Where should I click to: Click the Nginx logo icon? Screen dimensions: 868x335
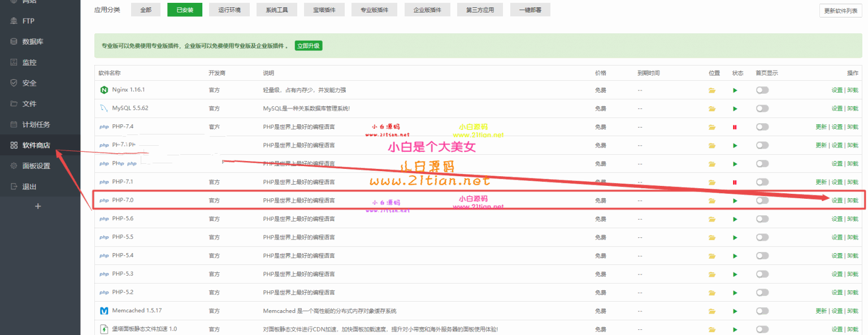pos(104,90)
